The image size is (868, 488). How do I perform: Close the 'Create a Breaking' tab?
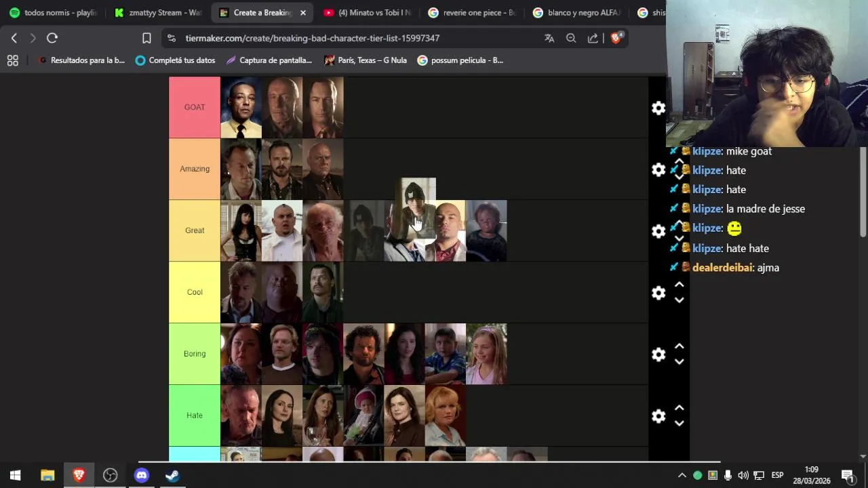pyautogui.click(x=302, y=13)
